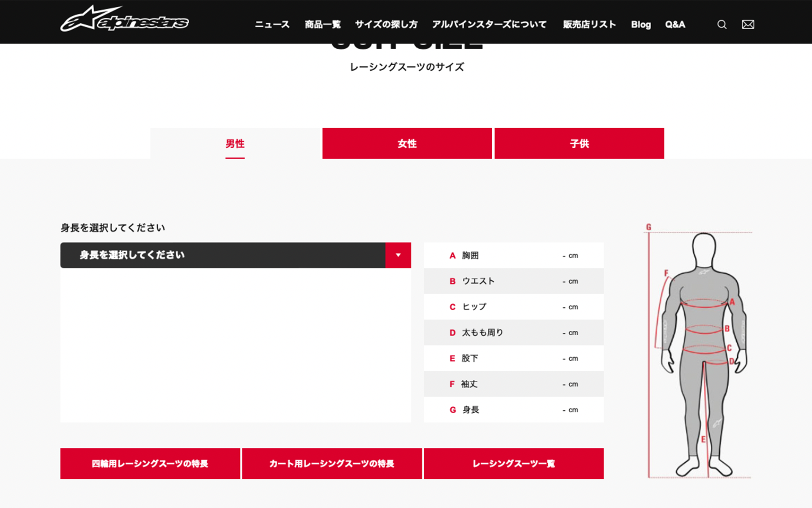Open the search icon
Image resolution: width=812 pixels, height=508 pixels.
[721, 25]
